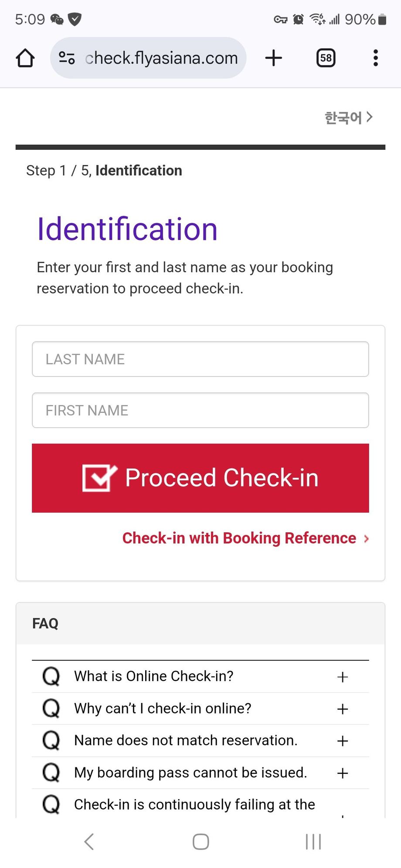Tap the Android back navigation icon
Screen dimensions: 401x868
[89, 841]
